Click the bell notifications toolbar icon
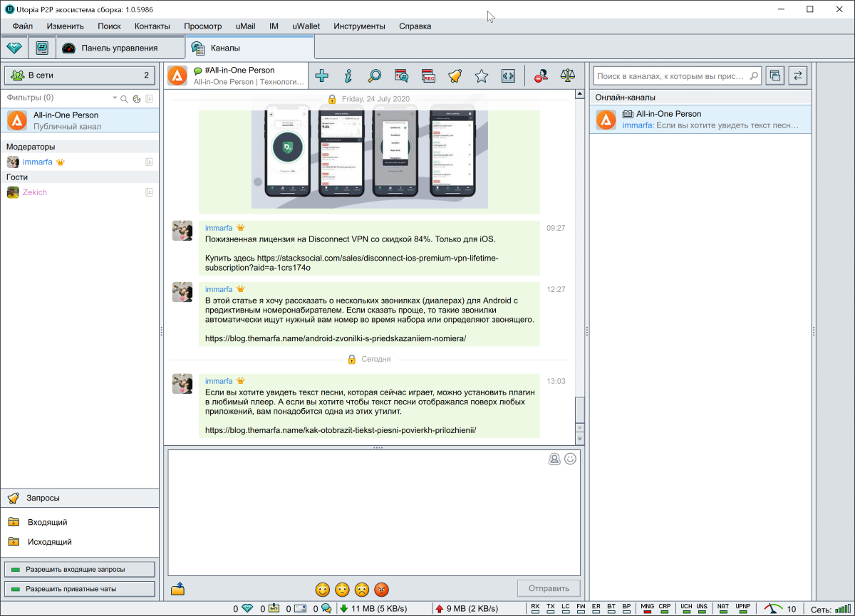 [455, 75]
